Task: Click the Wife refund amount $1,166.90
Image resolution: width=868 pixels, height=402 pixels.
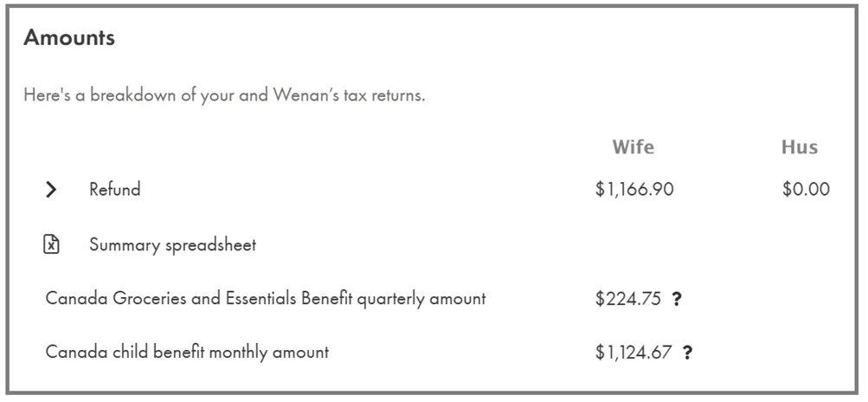Action: tap(633, 190)
